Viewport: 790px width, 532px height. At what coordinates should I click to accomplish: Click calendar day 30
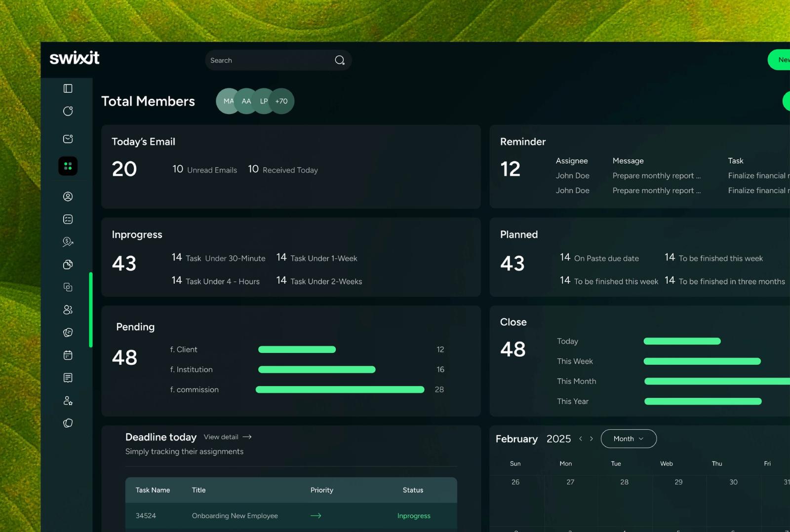tap(733, 482)
